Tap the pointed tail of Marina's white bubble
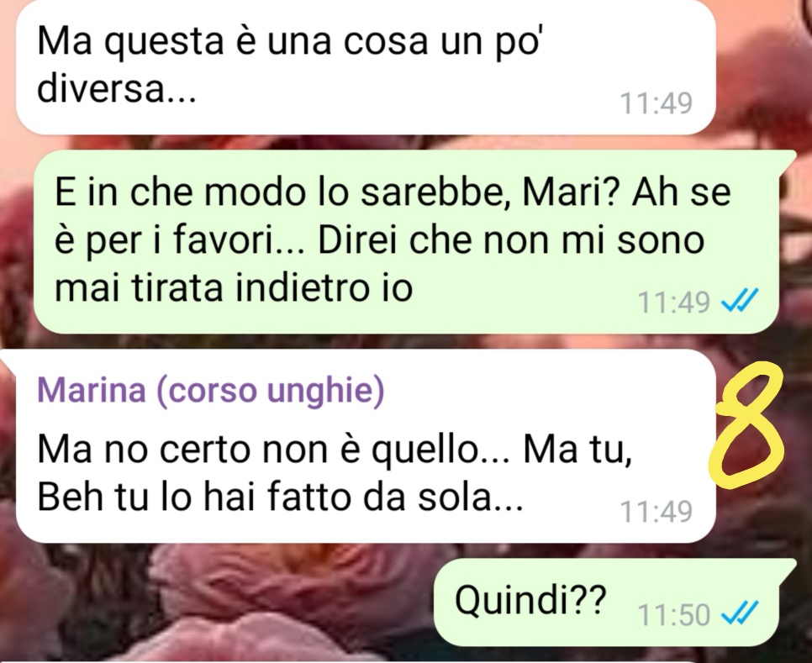 tap(8, 360)
